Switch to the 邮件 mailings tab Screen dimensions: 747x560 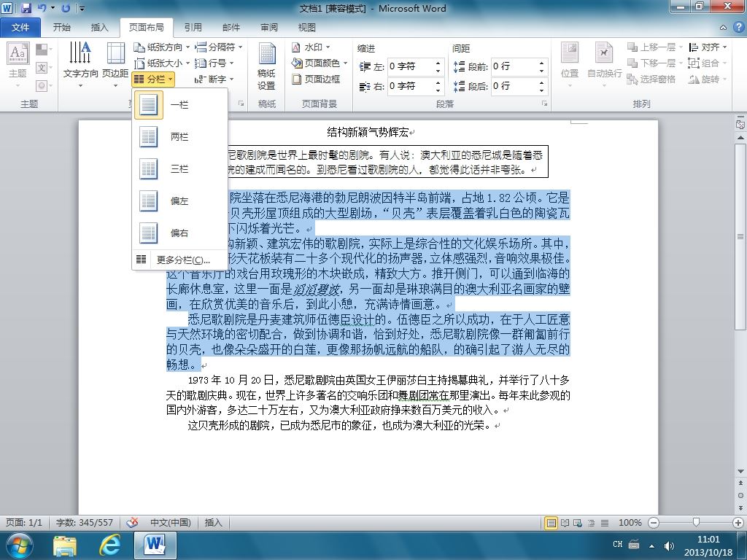pyautogui.click(x=231, y=28)
